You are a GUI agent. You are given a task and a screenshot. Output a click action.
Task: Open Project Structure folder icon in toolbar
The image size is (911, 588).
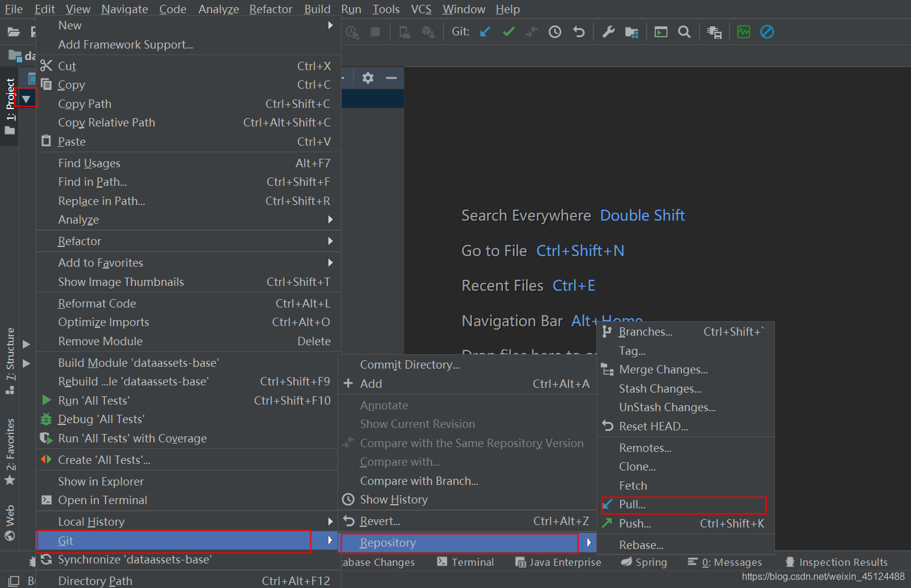tap(632, 32)
